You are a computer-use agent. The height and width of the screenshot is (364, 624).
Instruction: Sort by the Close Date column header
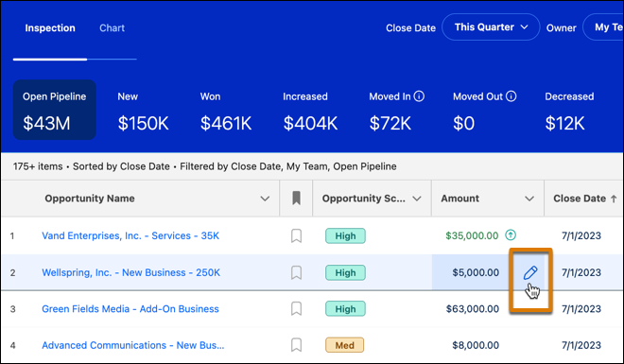click(580, 199)
